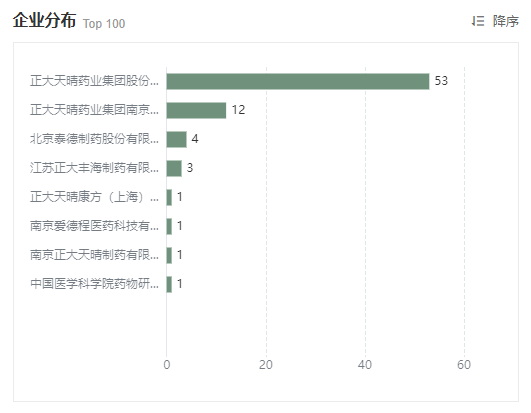This screenshot has height=413, width=531.
Task: Click the 正大天晴药业集团股份 company label
Action: tap(94, 81)
